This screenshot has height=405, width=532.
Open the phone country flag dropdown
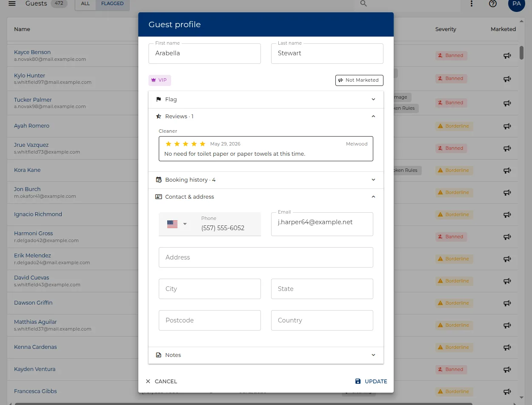coord(177,224)
